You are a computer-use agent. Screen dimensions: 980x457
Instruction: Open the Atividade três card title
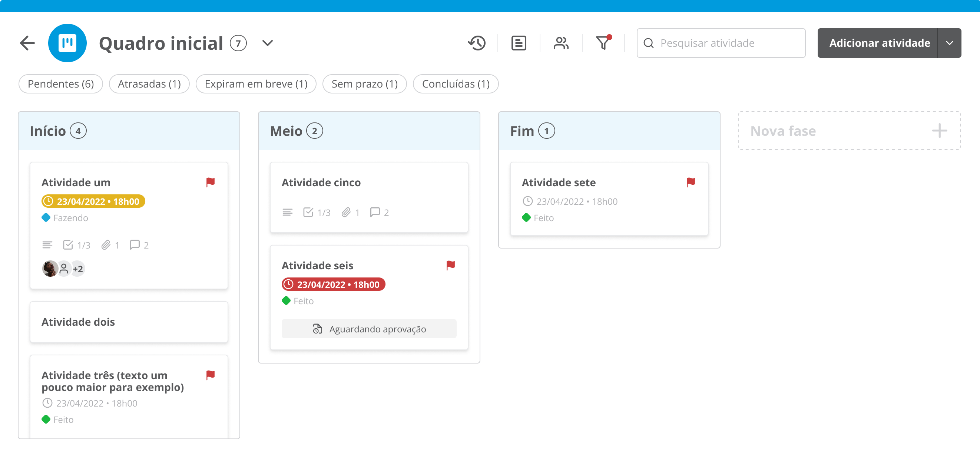[113, 381]
